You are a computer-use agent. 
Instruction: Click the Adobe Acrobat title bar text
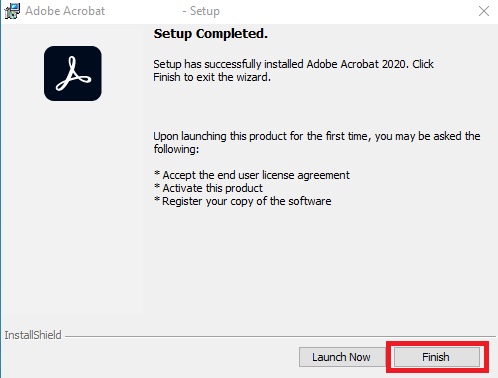coord(65,11)
